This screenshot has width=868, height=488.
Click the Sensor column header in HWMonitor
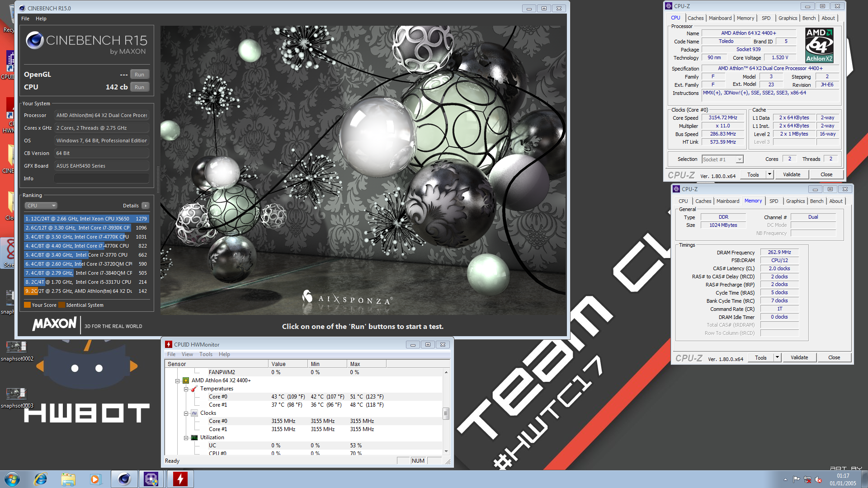217,364
